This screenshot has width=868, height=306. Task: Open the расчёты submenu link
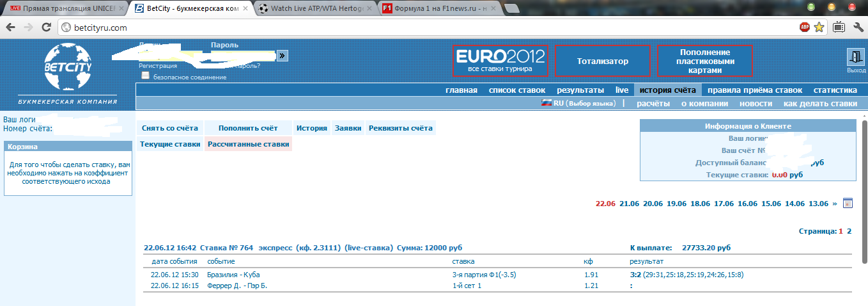[x=653, y=103]
